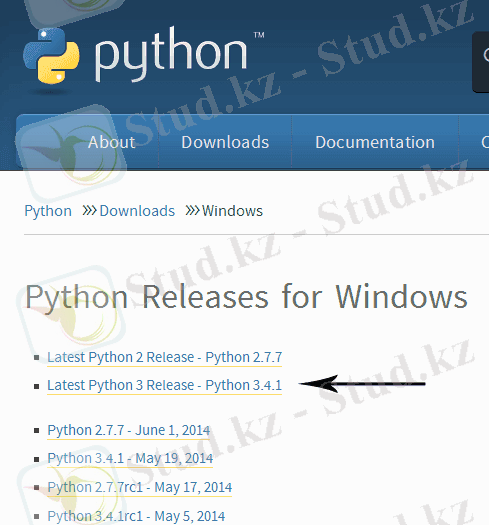Open the About menu
Viewport: 489px width, 525px height.
(112, 142)
